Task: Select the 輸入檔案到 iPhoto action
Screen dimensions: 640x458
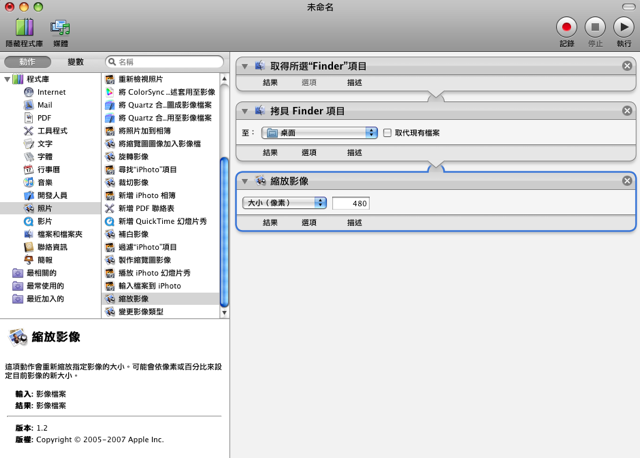Action: tap(160, 286)
